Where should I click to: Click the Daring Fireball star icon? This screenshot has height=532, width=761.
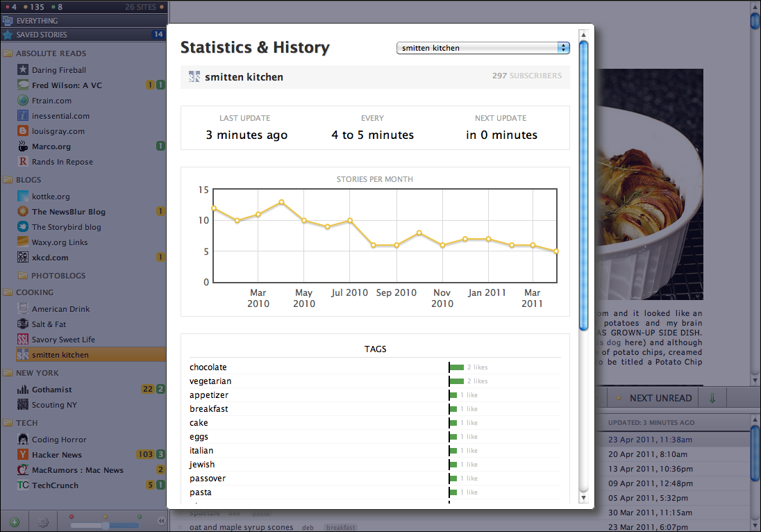23,70
